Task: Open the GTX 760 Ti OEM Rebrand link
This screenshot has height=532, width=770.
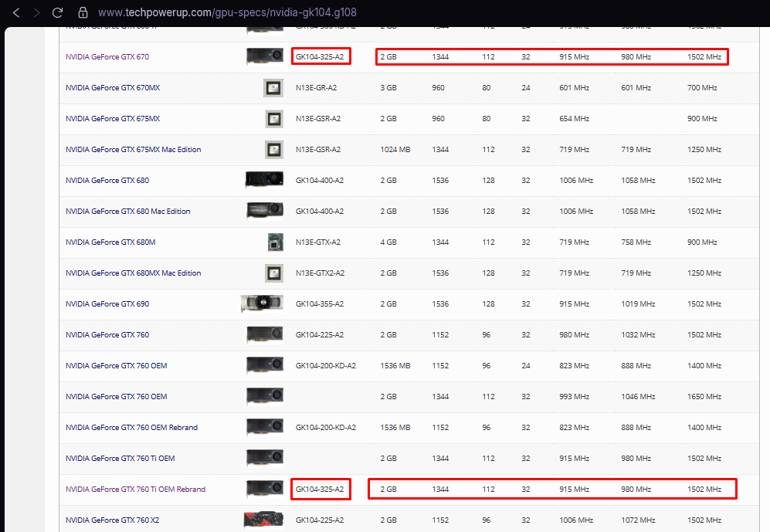Action: [x=135, y=490]
